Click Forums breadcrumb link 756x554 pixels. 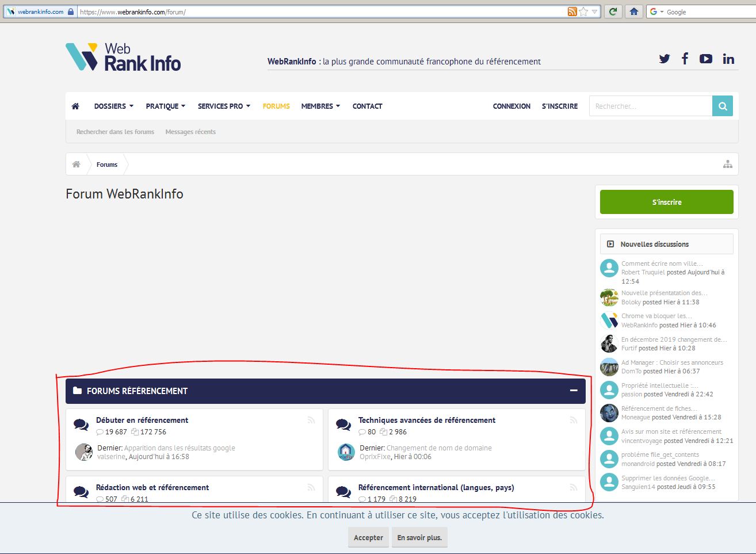coord(107,165)
